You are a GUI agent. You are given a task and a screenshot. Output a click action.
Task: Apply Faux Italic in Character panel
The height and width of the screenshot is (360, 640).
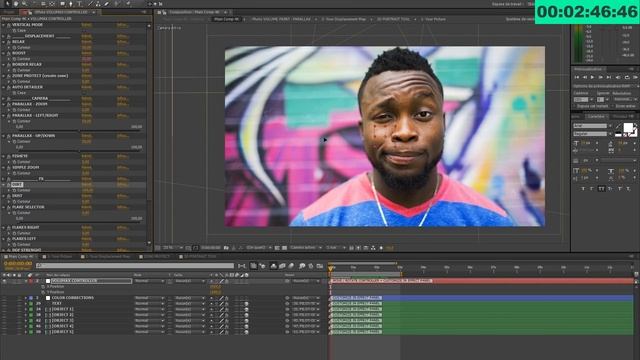pos(592,188)
